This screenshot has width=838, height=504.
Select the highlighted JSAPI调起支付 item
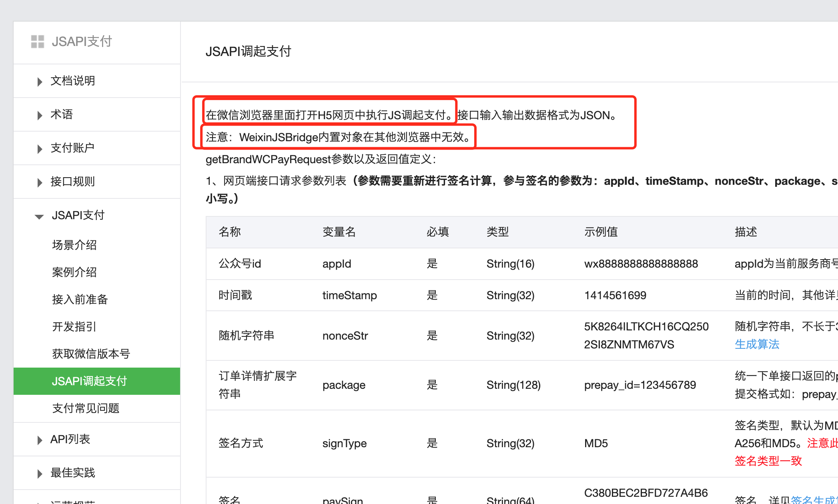point(89,381)
